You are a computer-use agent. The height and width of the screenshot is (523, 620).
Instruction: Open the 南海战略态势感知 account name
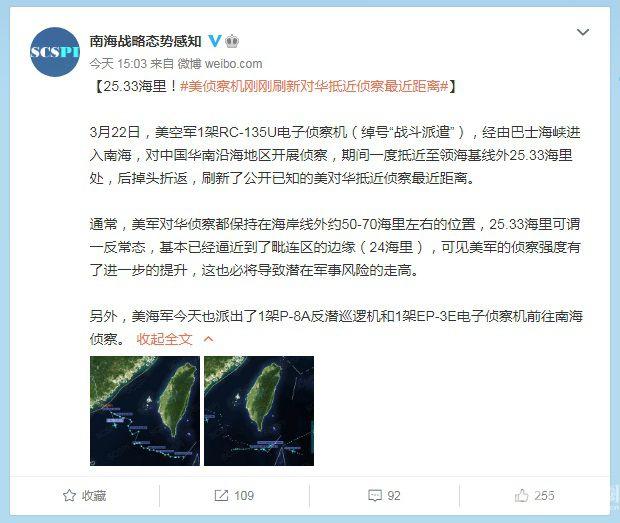click(x=146, y=41)
